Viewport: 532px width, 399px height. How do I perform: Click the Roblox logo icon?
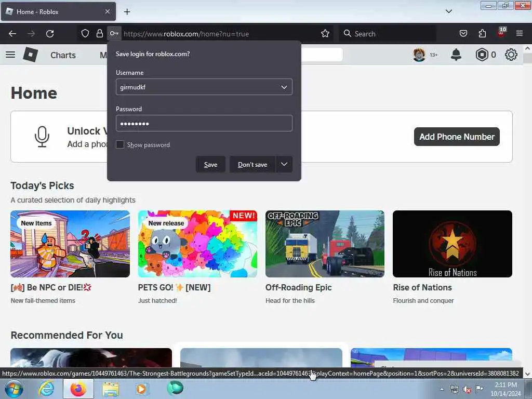31,54
